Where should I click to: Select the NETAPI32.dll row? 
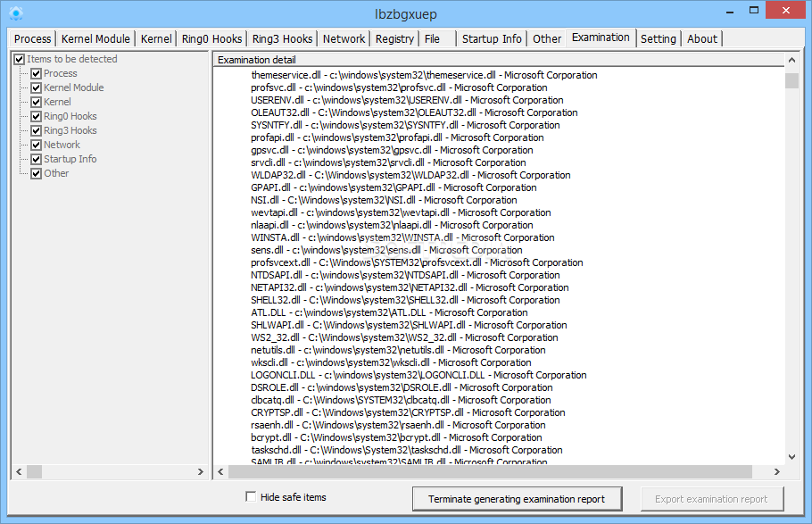pyautogui.click(x=410, y=287)
